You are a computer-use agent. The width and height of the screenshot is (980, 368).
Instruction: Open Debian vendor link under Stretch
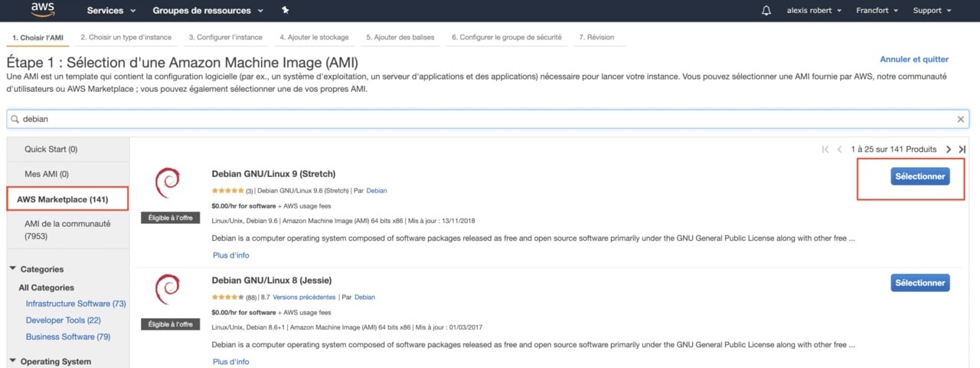tap(377, 190)
